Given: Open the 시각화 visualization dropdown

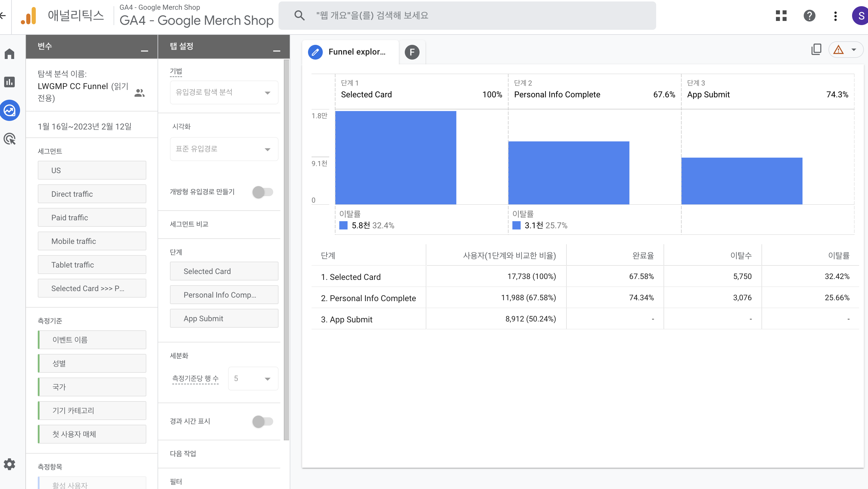Looking at the screenshot, I should pyautogui.click(x=224, y=149).
